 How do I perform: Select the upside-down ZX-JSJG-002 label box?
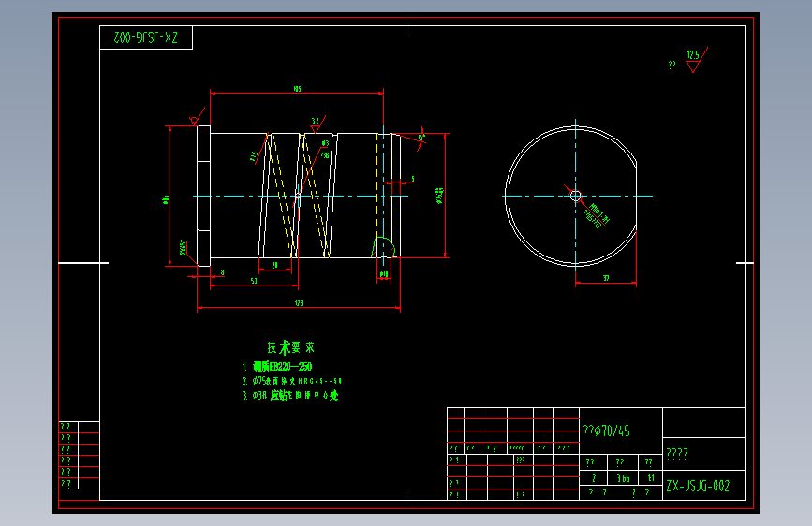(x=146, y=37)
